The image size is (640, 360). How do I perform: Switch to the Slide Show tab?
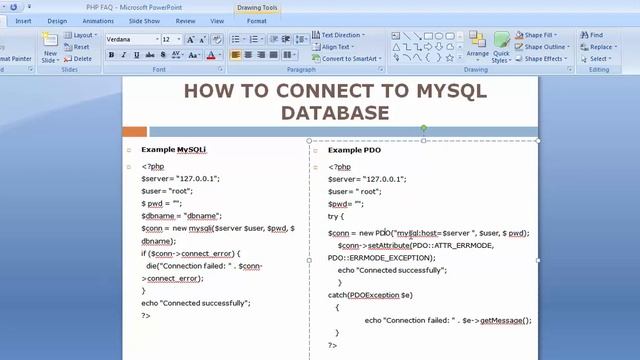point(144,21)
